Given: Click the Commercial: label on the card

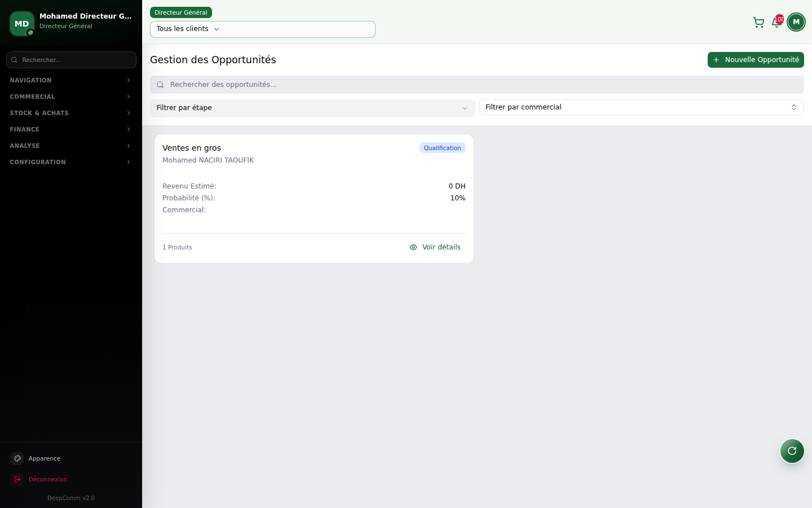Looking at the screenshot, I should 184,210.
